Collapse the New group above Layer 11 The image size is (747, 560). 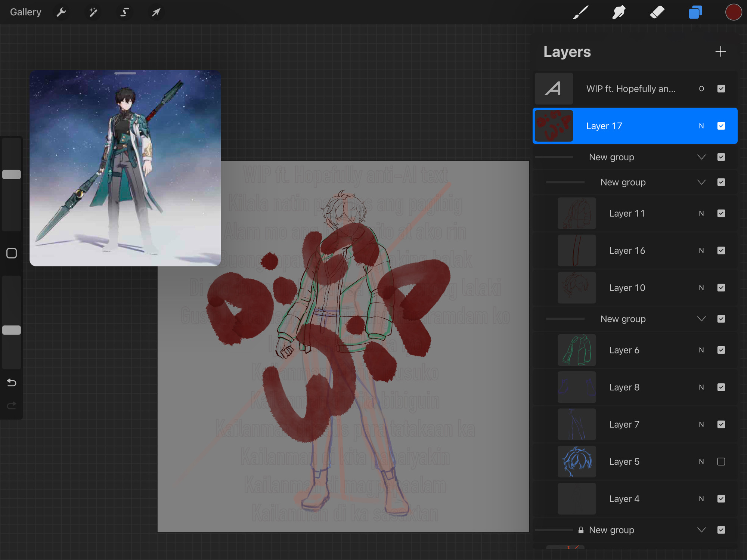coord(701,182)
